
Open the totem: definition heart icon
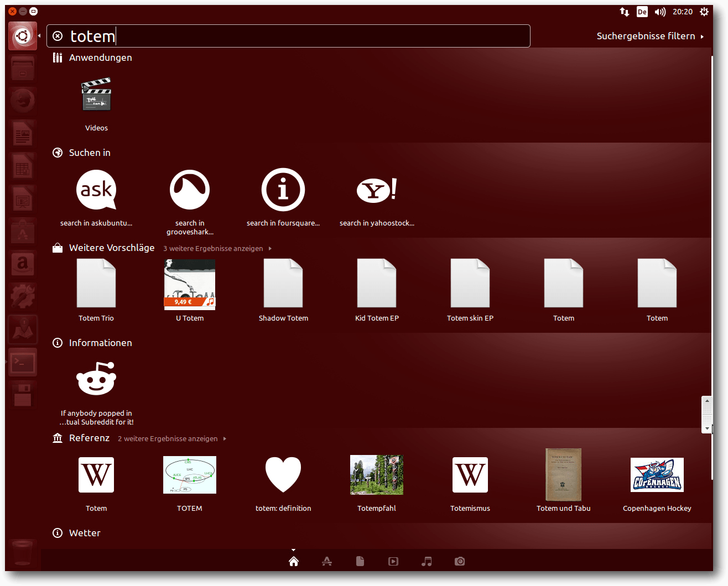(x=283, y=474)
